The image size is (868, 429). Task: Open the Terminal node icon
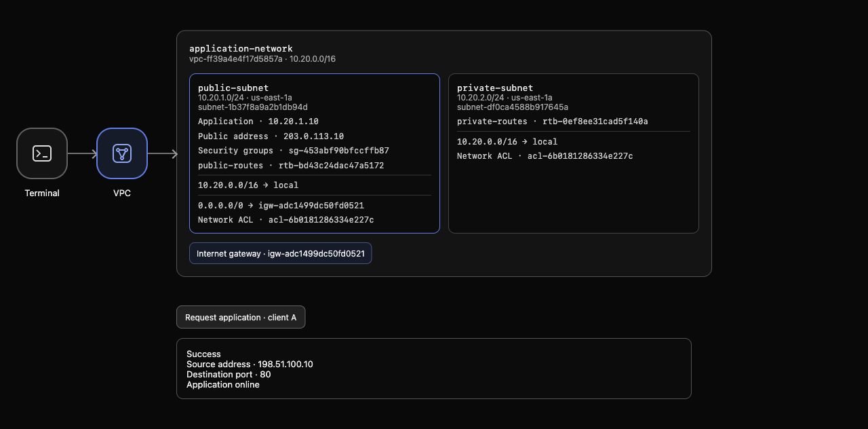coord(42,153)
